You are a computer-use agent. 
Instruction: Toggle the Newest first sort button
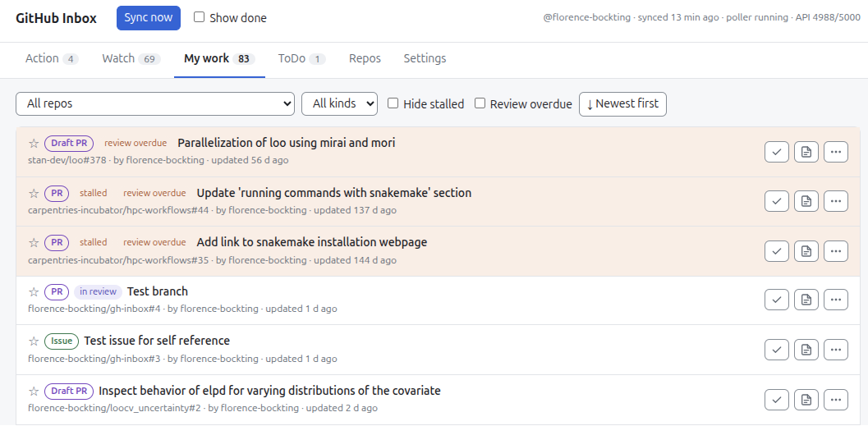(622, 104)
